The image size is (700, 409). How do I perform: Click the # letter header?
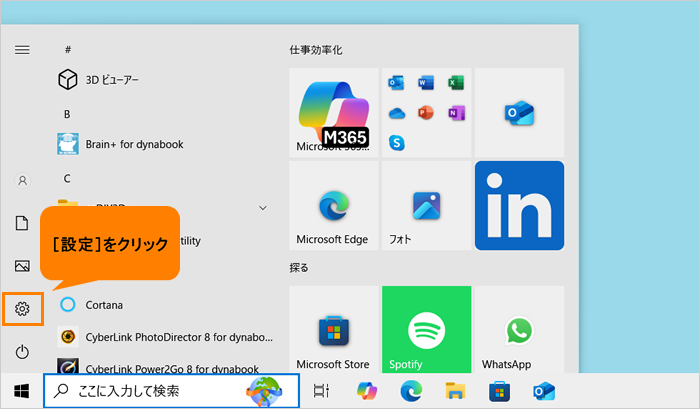pyautogui.click(x=68, y=50)
